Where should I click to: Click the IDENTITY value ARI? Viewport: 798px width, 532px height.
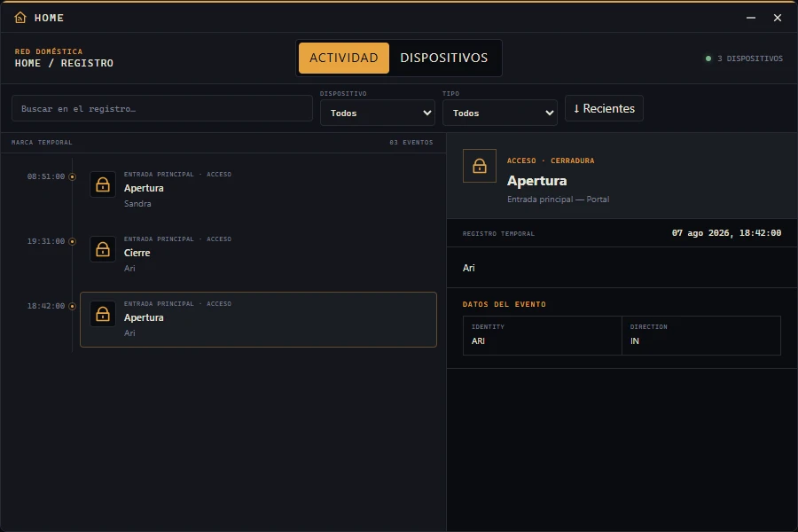click(x=478, y=341)
